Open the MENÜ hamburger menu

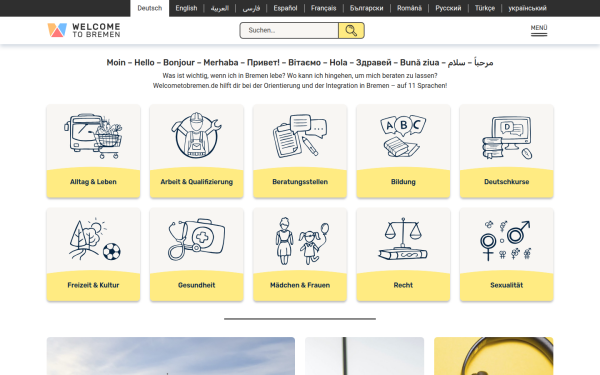coord(539,31)
